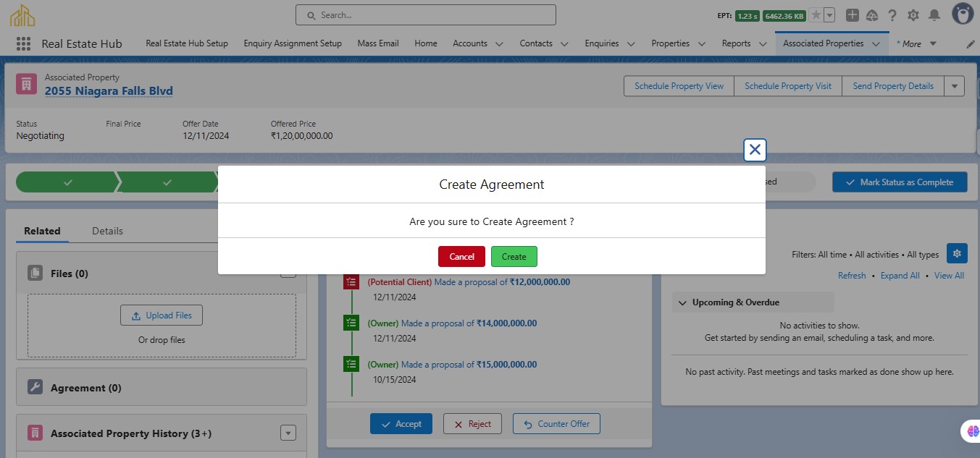Click the edit navigation pencil icon
980x458 pixels.
pos(971,44)
